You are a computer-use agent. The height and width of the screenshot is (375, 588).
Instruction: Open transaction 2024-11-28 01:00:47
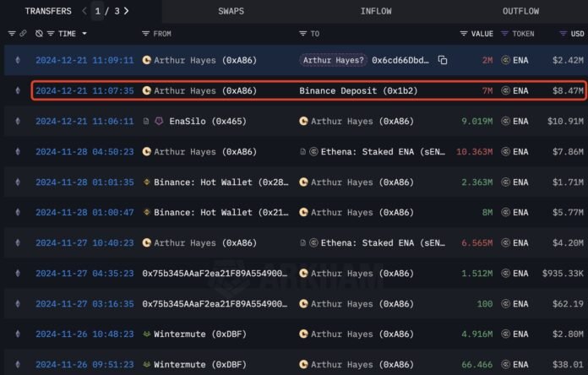point(84,213)
